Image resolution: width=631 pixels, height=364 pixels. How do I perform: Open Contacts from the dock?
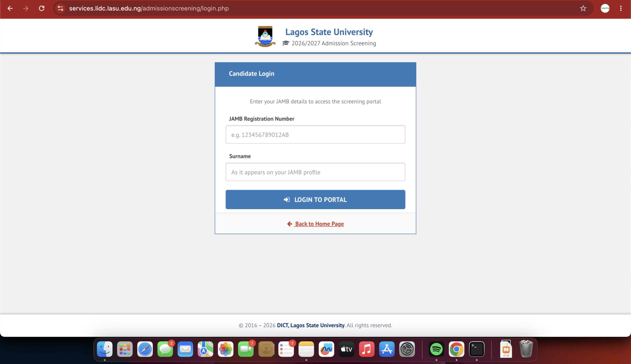pos(266,349)
